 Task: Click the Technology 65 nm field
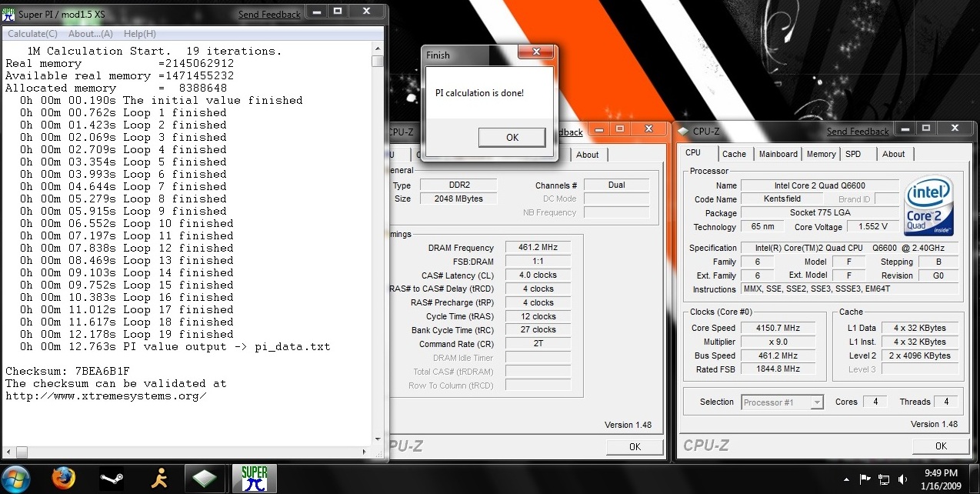[762, 227]
